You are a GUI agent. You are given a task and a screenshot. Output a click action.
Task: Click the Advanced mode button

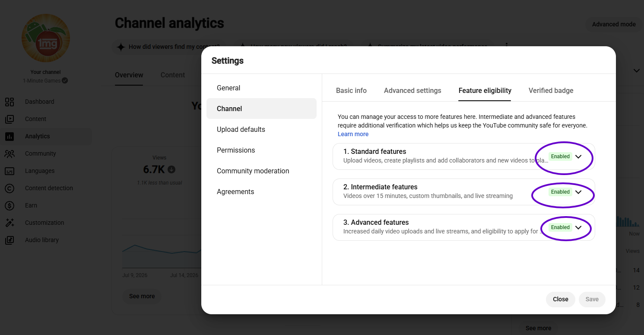(614, 24)
